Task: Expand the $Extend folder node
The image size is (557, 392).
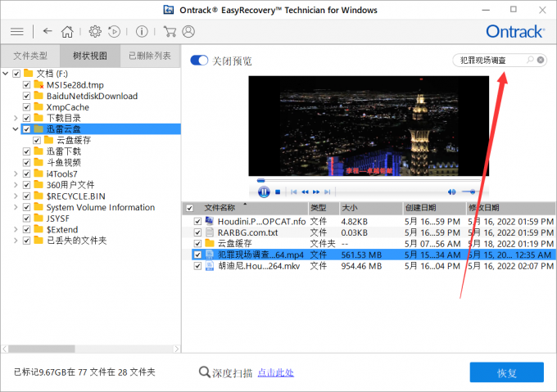Action: pos(16,230)
